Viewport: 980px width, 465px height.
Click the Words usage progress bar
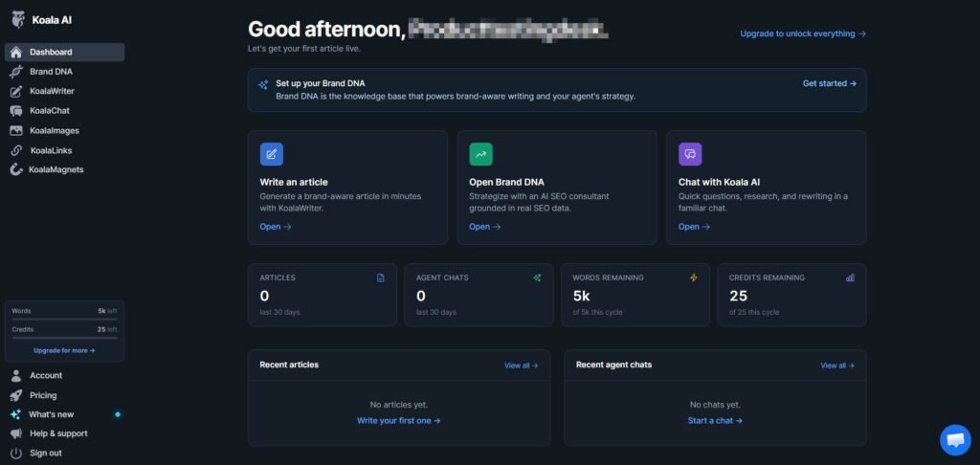click(x=64, y=319)
